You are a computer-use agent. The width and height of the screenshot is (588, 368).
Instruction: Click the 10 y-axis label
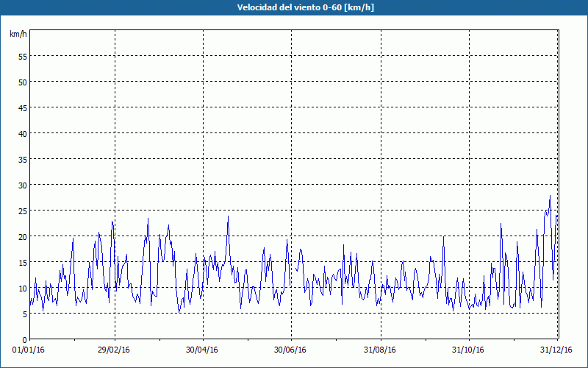click(x=23, y=289)
